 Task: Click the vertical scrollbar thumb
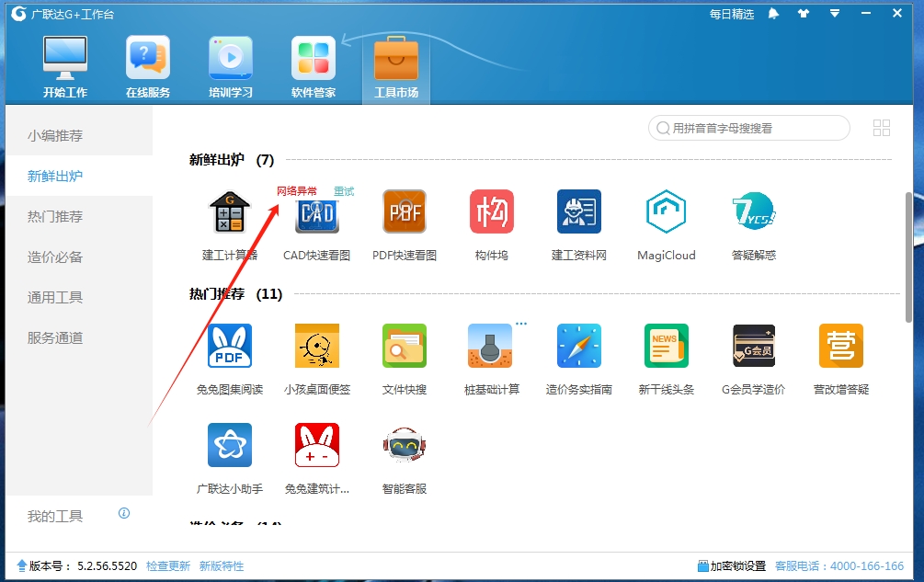(908, 257)
